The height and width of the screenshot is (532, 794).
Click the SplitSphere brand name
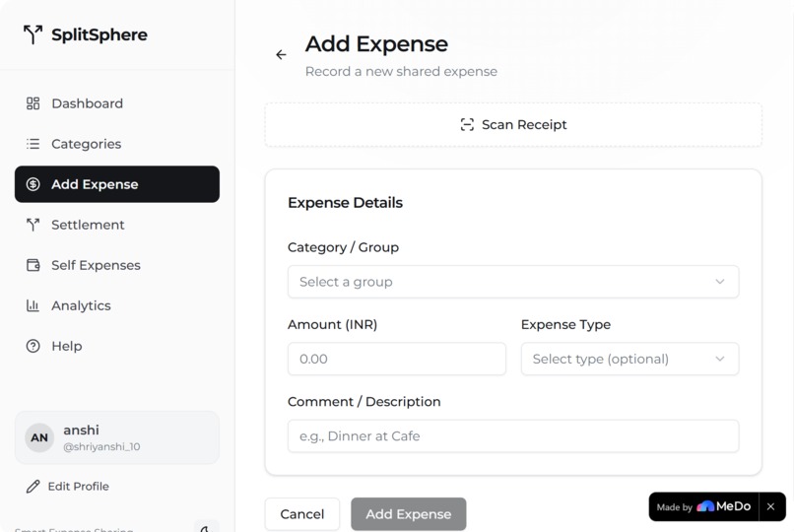[99, 34]
